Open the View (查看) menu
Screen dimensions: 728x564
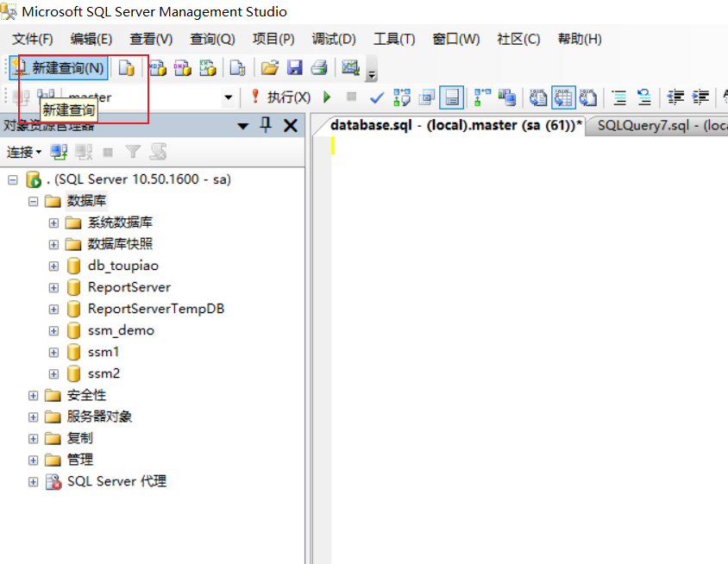point(151,39)
